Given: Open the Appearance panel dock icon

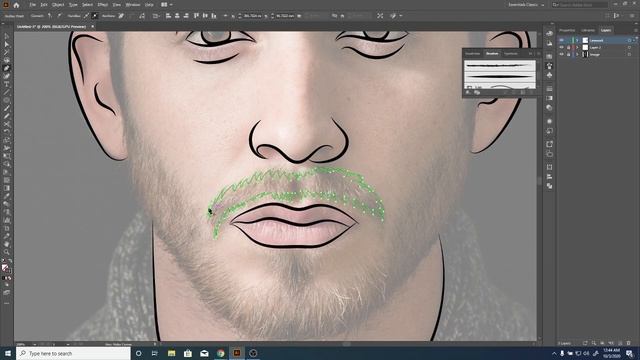Looking at the screenshot, I should tap(549, 121).
